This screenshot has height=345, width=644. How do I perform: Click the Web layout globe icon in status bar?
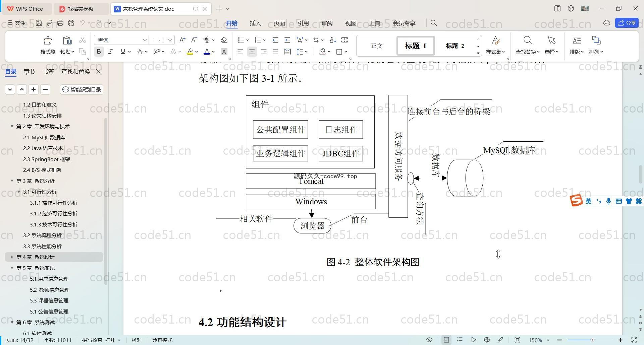tap(487, 340)
